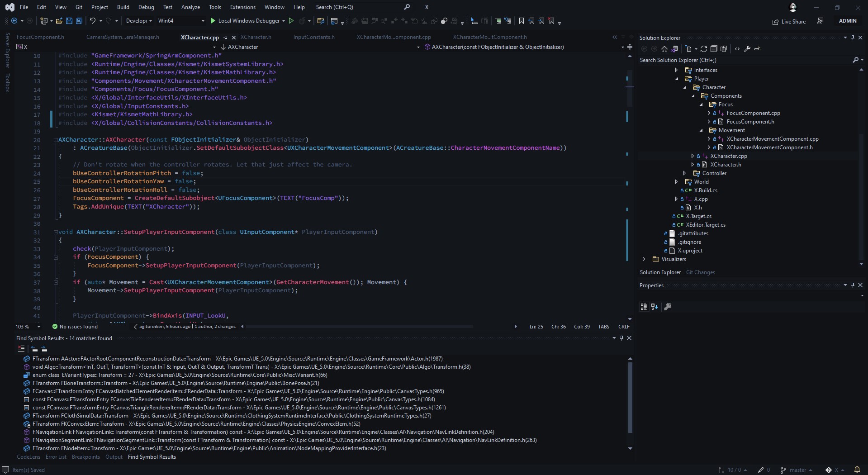Open Property Pages wrench in Properties panel
Viewport: 868px width, 475px height.
pyautogui.click(x=668, y=307)
